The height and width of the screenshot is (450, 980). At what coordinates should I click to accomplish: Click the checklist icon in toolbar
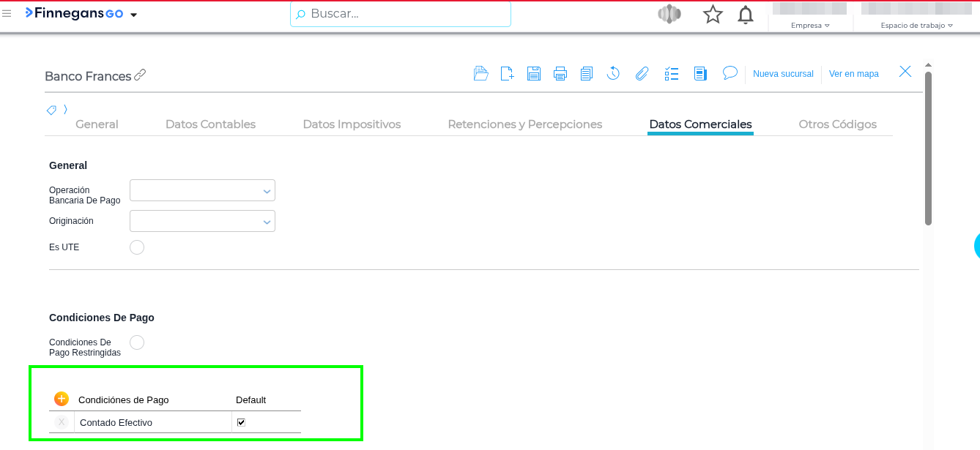coord(672,73)
